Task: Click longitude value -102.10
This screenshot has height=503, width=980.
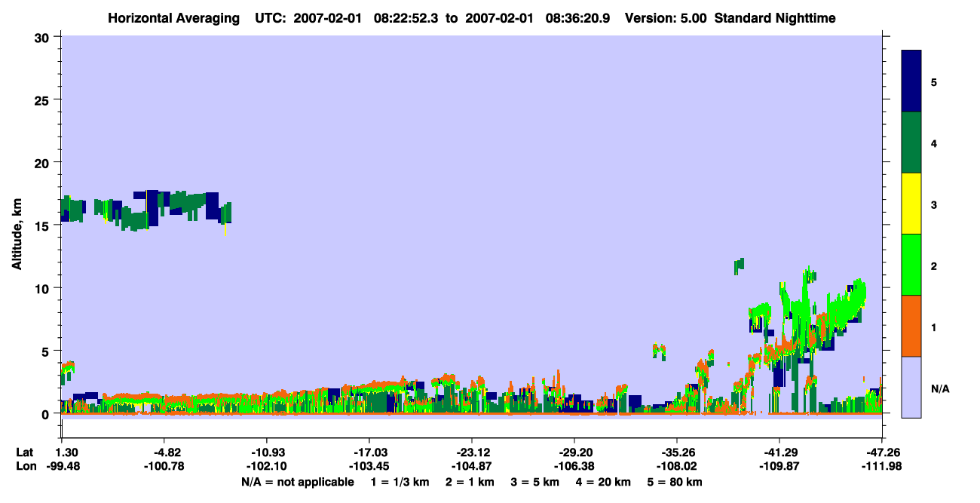Action: [266, 466]
